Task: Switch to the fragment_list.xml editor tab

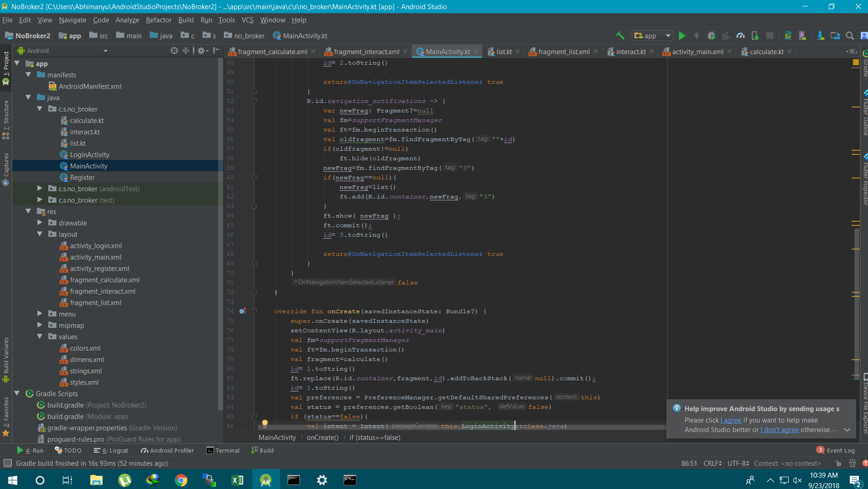Action: click(563, 51)
